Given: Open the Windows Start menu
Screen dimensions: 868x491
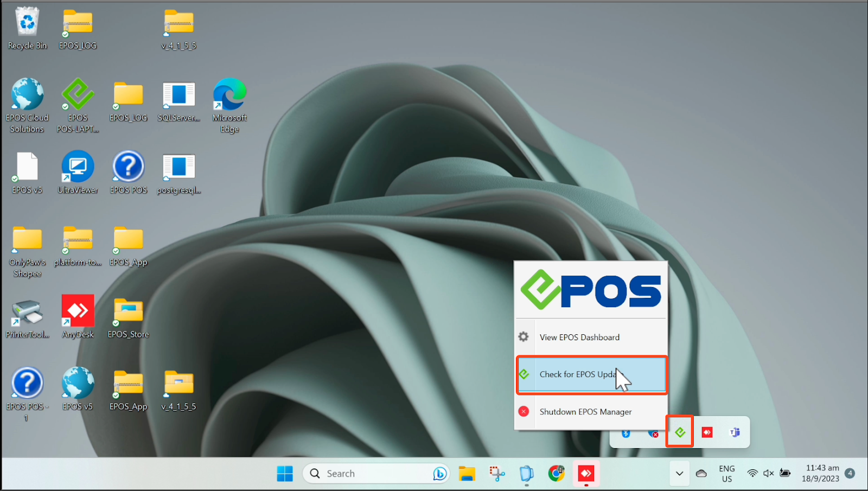Looking at the screenshot, I should coord(285,474).
